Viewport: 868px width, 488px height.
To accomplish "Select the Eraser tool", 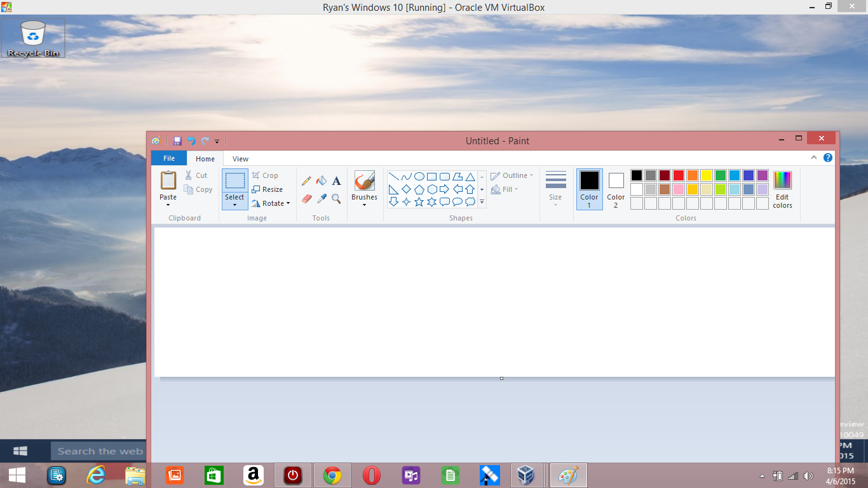I will pos(306,198).
